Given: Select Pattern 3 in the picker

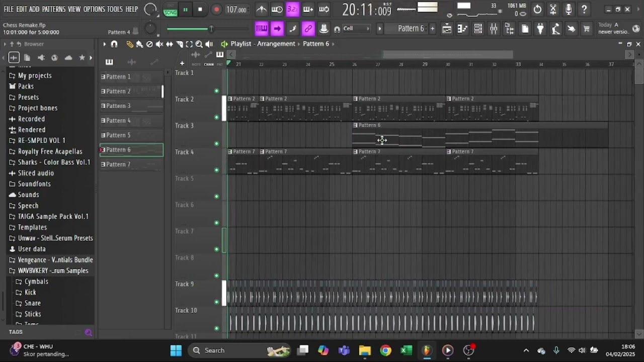Looking at the screenshot, I should [131, 106].
